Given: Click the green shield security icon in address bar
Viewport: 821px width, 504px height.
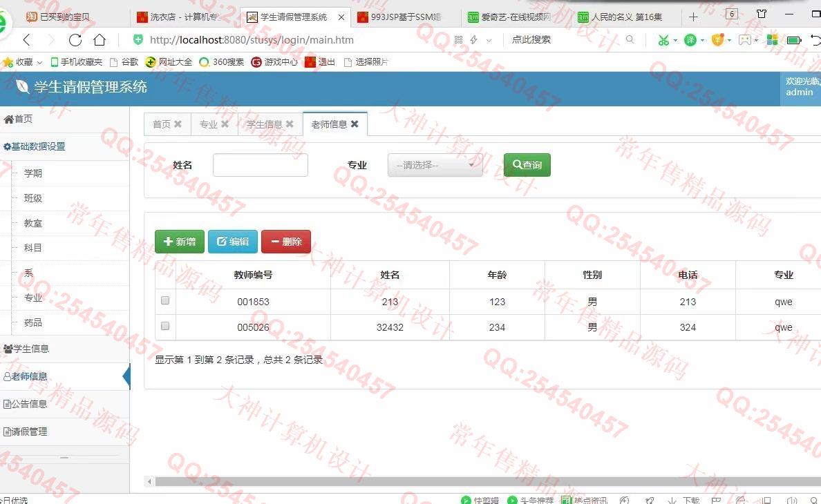Looking at the screenshot, I should (x=138, y=40).
